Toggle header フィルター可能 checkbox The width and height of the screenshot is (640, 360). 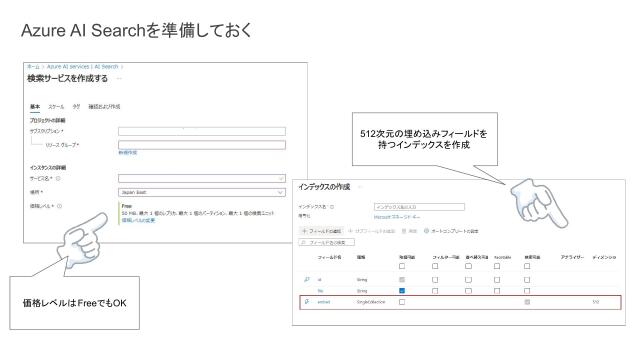(x=435, y=266)
